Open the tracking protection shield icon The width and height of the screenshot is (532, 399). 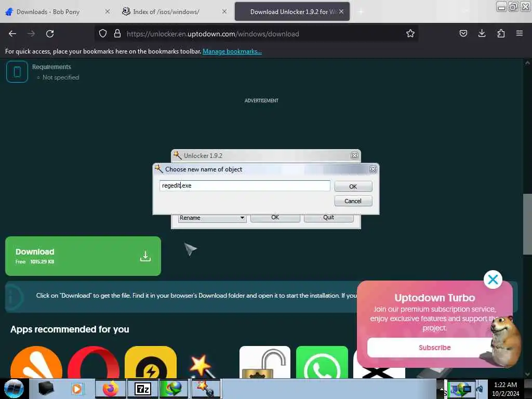click(103, 34)
